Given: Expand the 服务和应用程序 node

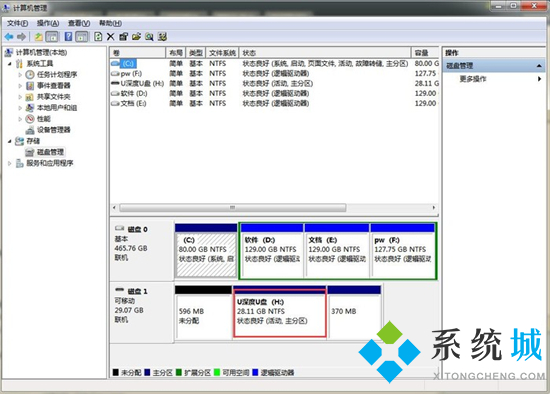Looking at the screenshot, I should (10, 163).
